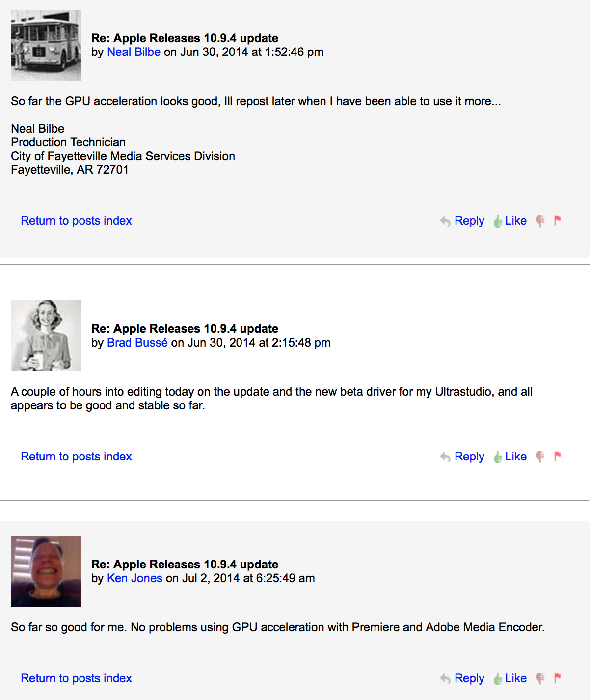Viewport: 590px width, 700px height.
Task: Click Brad Bussé's vintage woman avatar
Action: pyautogui.click(x=46, y=336)
